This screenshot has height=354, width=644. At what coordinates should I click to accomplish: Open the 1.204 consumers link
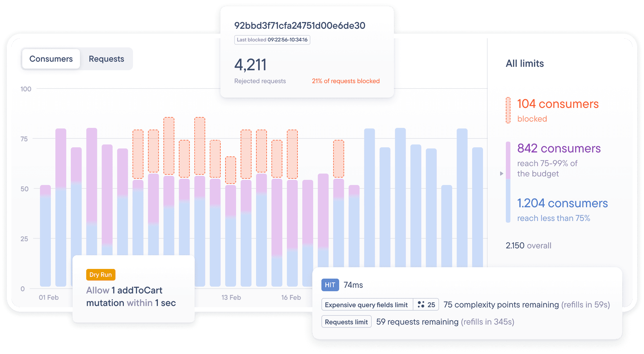(x=562, y=204)
